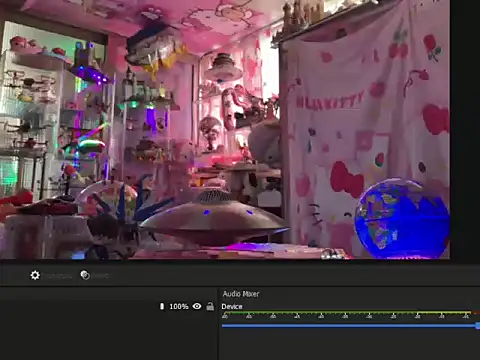Click the Device audio level meter
The image size is (480, 360).
tap(351, 313)
